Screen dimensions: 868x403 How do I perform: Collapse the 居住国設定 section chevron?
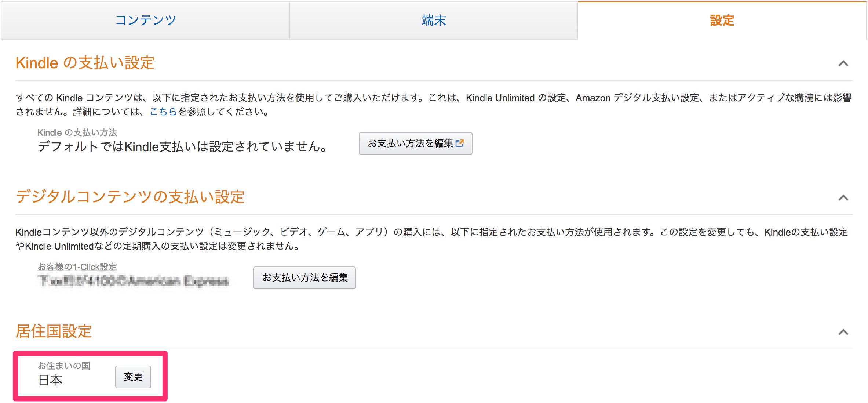point(843,332)
